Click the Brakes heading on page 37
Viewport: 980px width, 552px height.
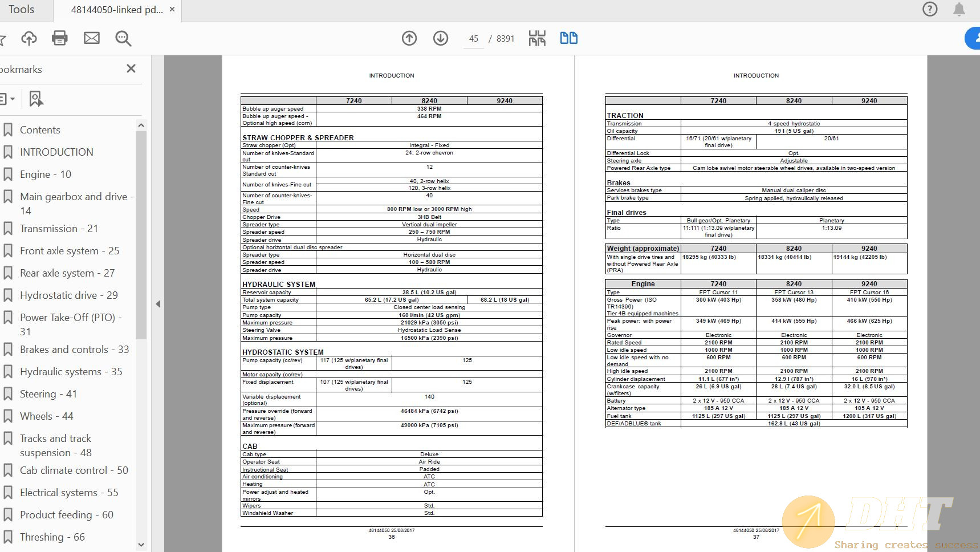click(619, 183)
